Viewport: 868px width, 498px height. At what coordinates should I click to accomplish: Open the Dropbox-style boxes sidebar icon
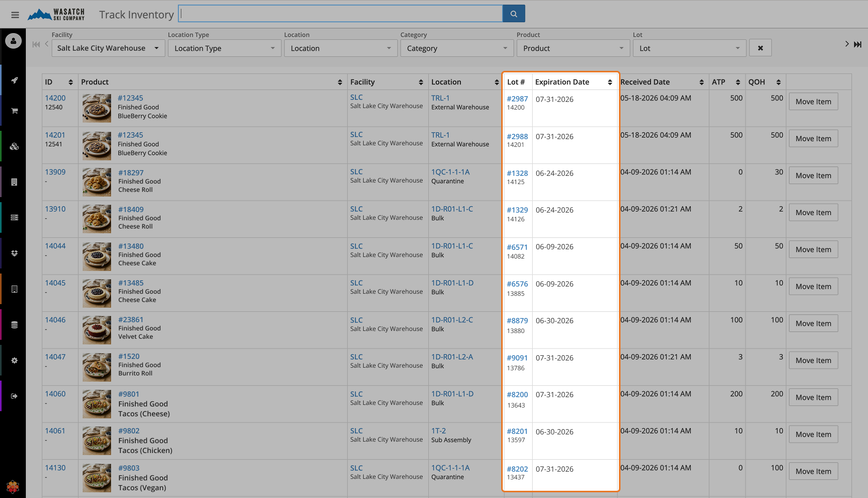14,253
